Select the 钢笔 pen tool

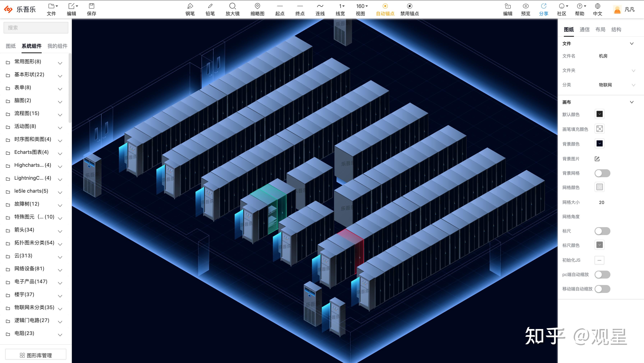(190, 9)
